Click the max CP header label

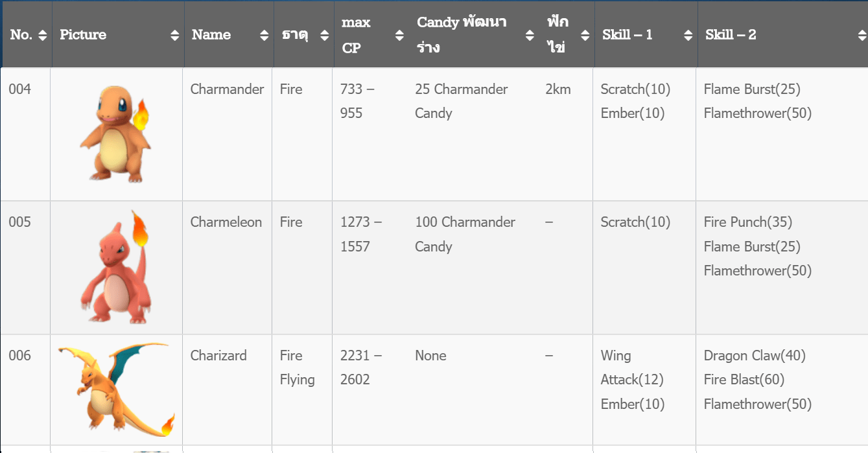tap(356, 35)
